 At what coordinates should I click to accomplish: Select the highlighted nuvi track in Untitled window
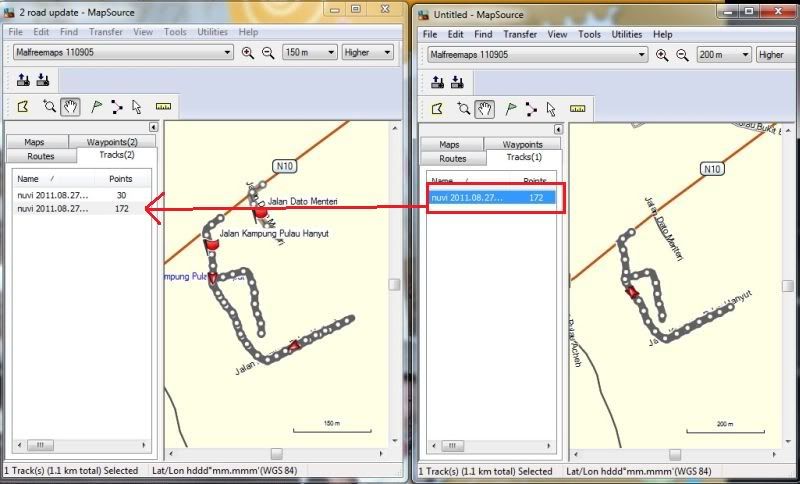[x=492, y=198]
